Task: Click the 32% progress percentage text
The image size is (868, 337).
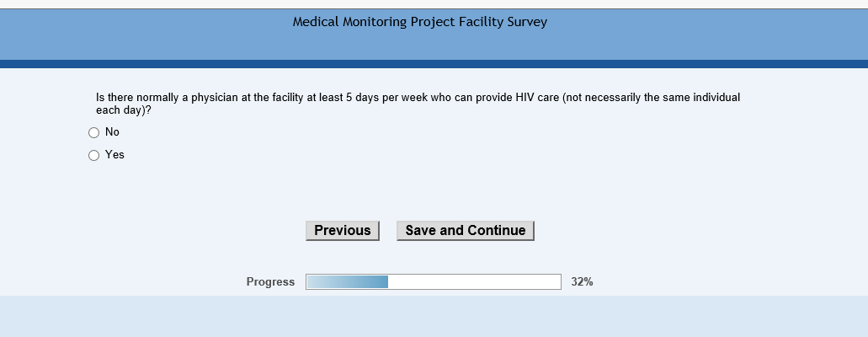Action: tap(582, 282)
